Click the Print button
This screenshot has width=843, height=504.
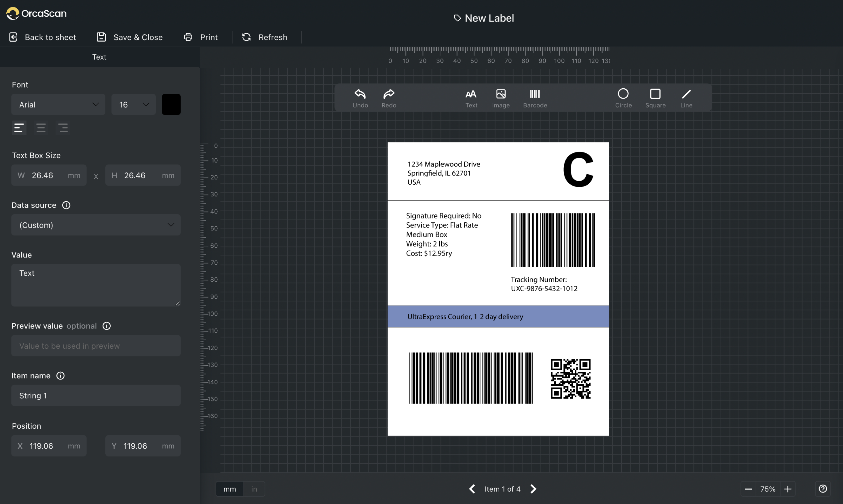[201, 37]
